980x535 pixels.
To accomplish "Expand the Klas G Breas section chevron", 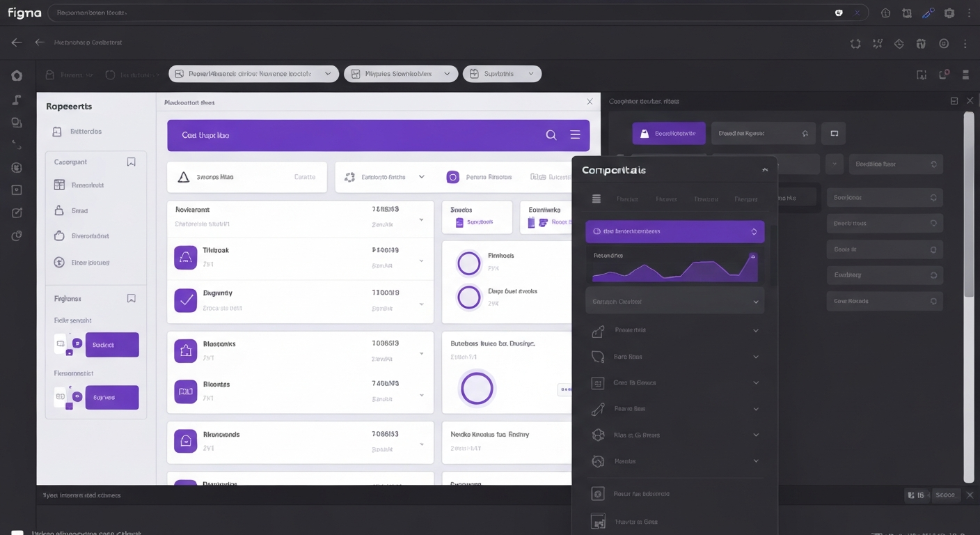I will pyautogui.click(x=756, y=435).
